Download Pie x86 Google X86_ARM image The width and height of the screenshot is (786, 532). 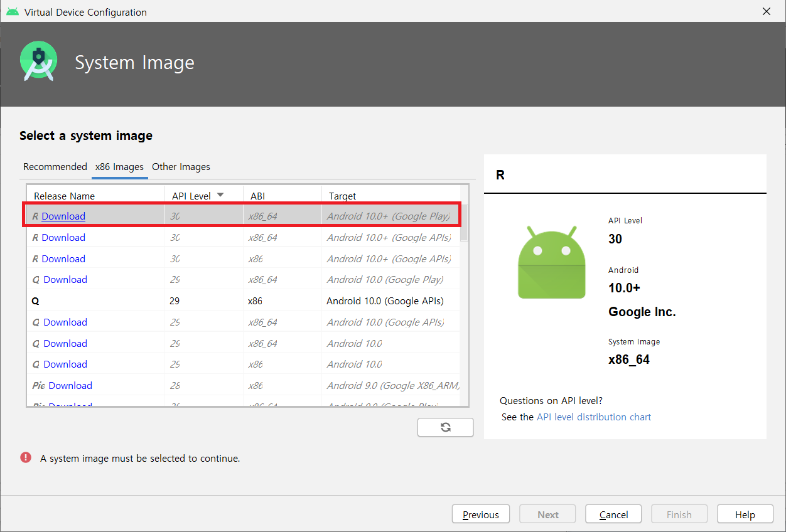[x=70, y=386]
